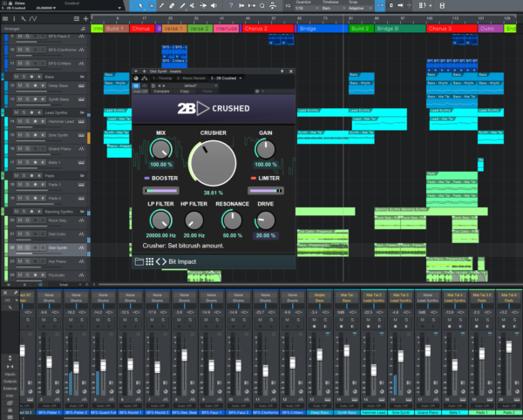
Task: Switch to the 2 - Room Reverb insert tab
Action: click(x=191, y=78)
